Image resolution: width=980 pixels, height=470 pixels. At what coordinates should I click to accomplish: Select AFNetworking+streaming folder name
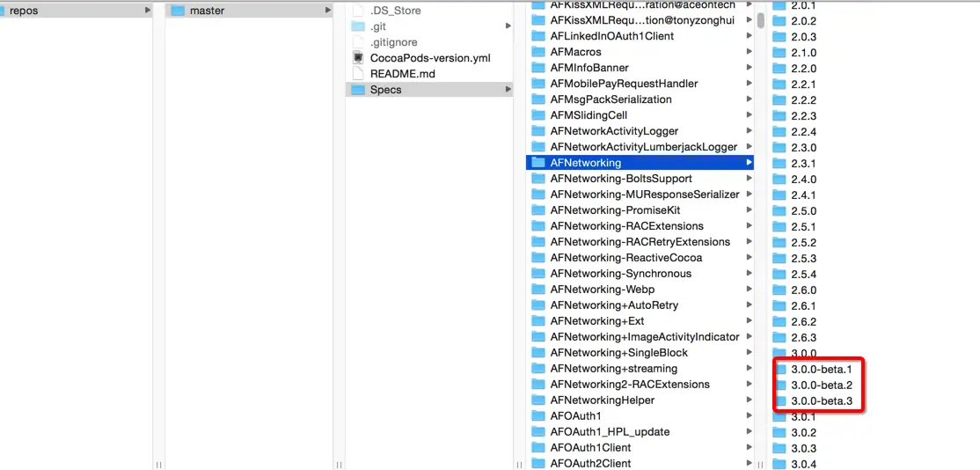[614, 369]
